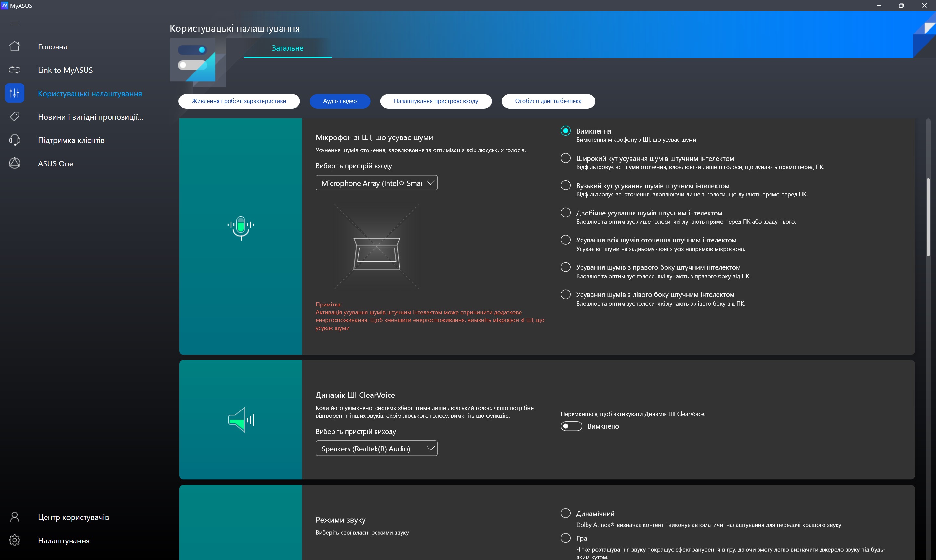936x560 pixels.
Task: Open Новини і вигідні пропозиції tag icon
Action: 14,117
